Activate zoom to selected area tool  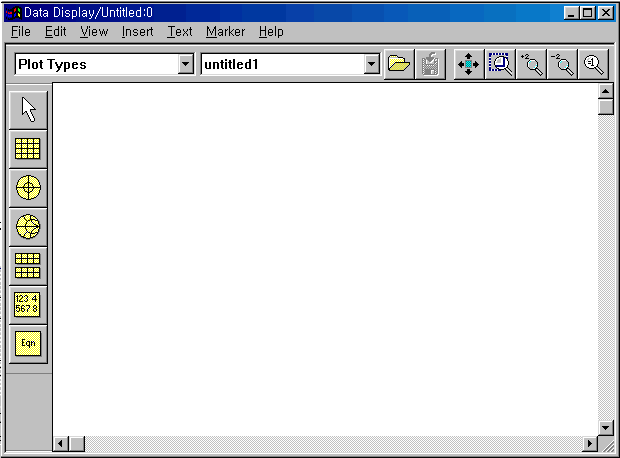[x=500, y=64]
